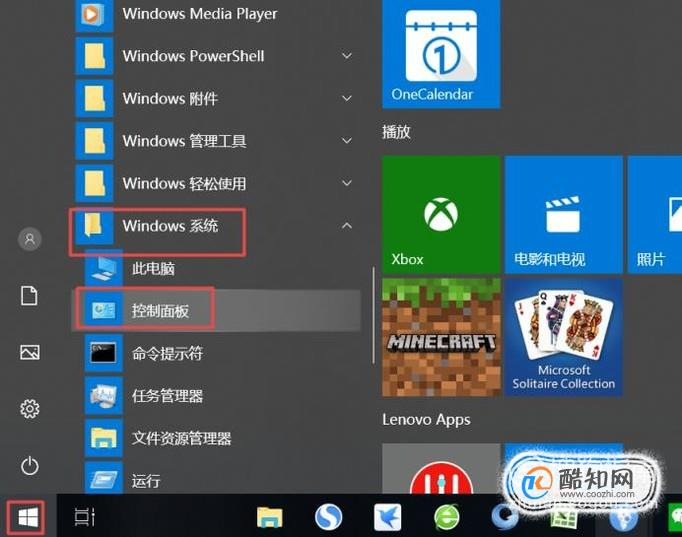Click the Windows Start button
This screenshot has height=537, width=682.
click(28, 517)
